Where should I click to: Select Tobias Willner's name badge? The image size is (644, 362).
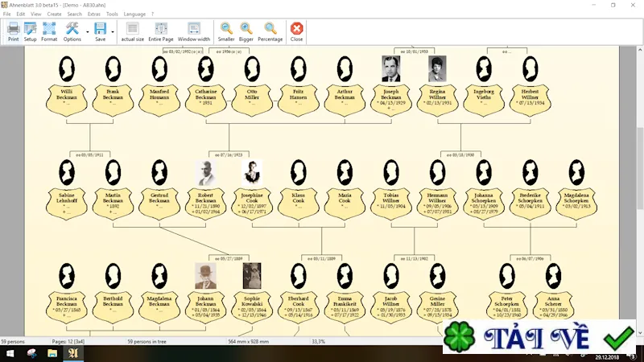[391, 204]
